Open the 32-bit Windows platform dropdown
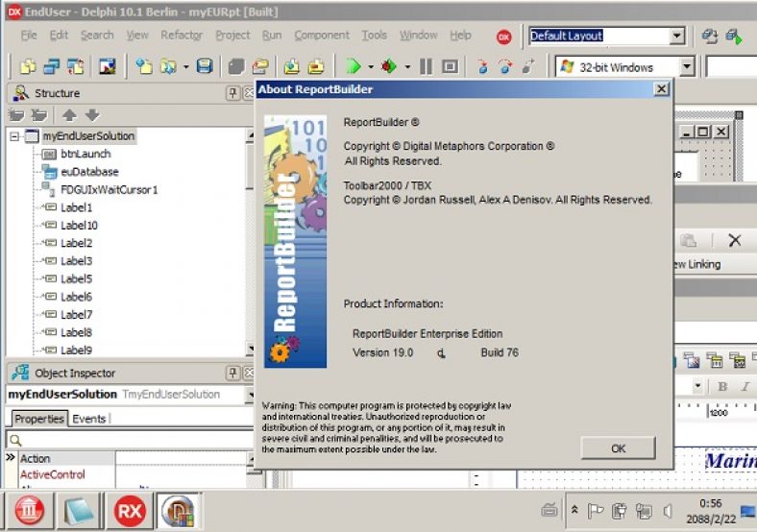The width and height of the screenshot is (757, 532). [687, 66]
